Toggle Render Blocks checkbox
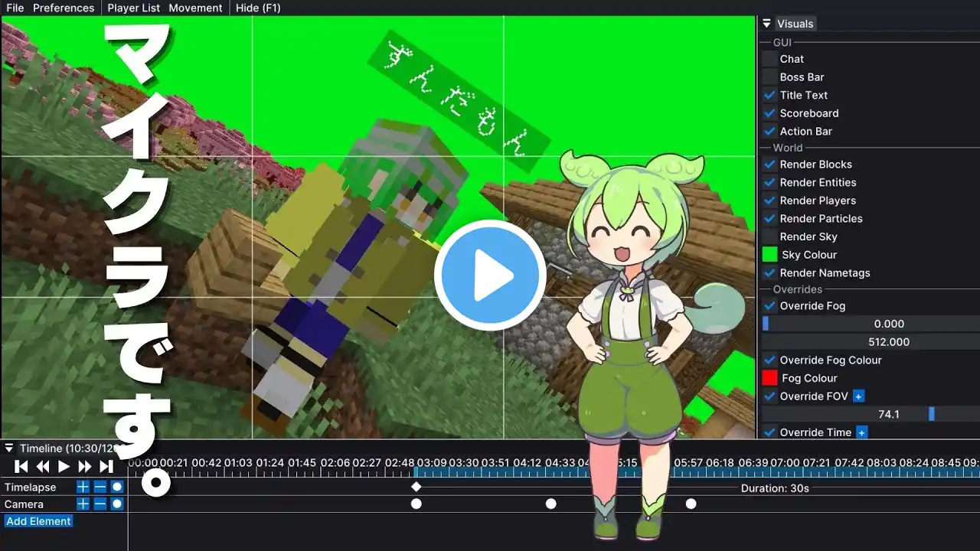980x551 pixels. coord(770,165)
